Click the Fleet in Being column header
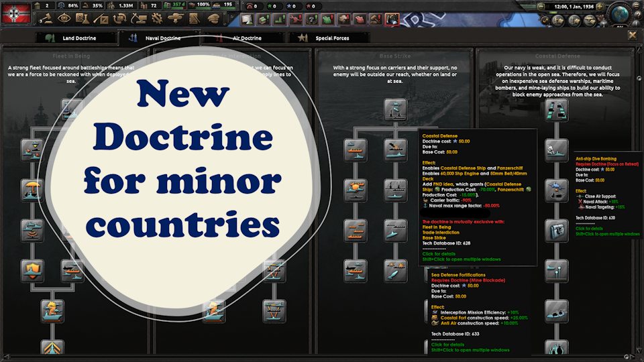Image resolution: width=644 pixels, height=362 pixels. point(71,56)
